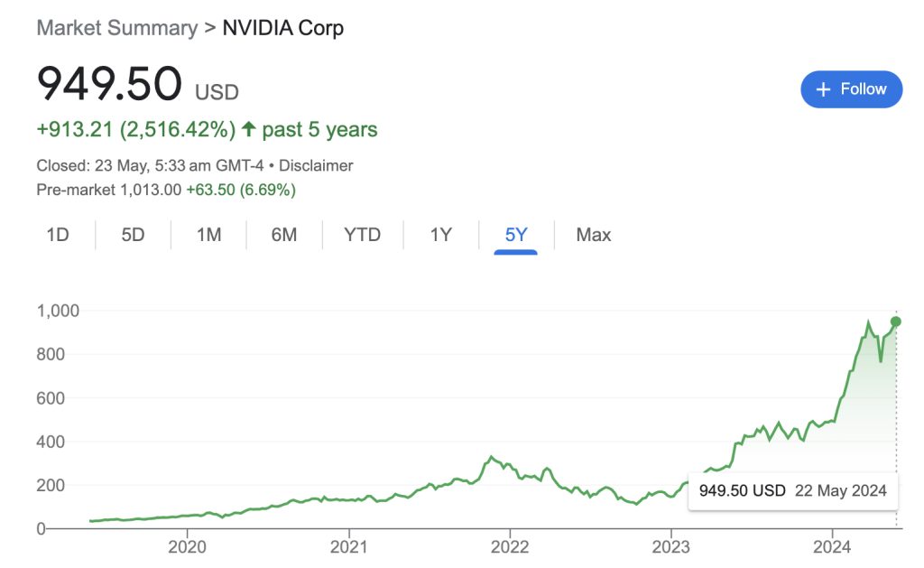
Task: Click the 949.50 USD price tooltip
Action: click(x=792, y=491)
